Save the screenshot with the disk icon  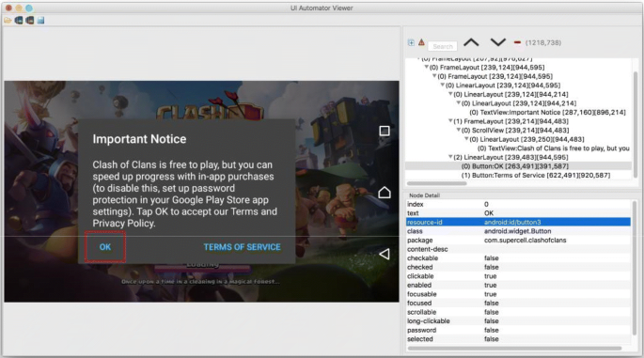[40, 20]
